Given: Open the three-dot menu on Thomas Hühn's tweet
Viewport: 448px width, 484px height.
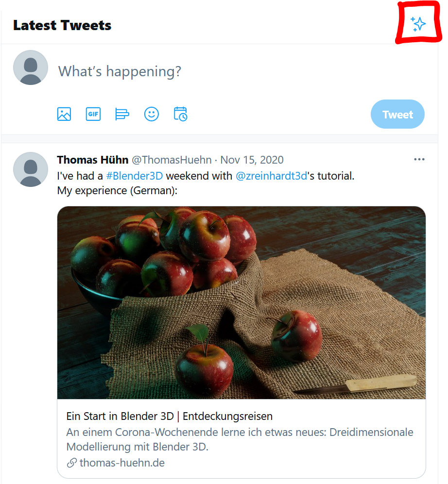Looking at the screenshot, I should (x=419, y=160).
